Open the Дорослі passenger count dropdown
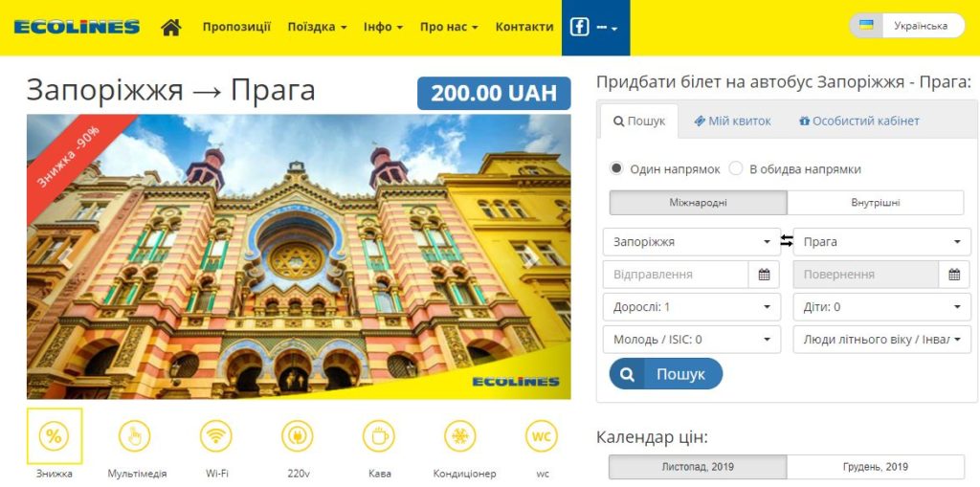 692,307
